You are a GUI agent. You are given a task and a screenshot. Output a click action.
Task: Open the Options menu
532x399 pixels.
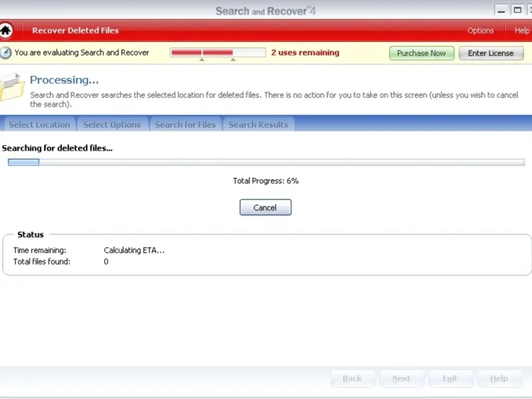click(480, 31)
